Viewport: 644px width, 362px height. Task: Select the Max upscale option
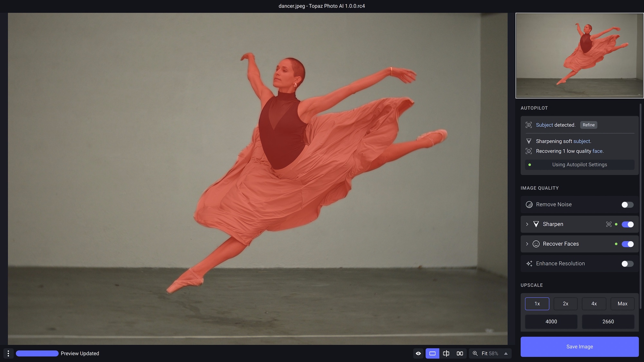(x=622, y=303)
